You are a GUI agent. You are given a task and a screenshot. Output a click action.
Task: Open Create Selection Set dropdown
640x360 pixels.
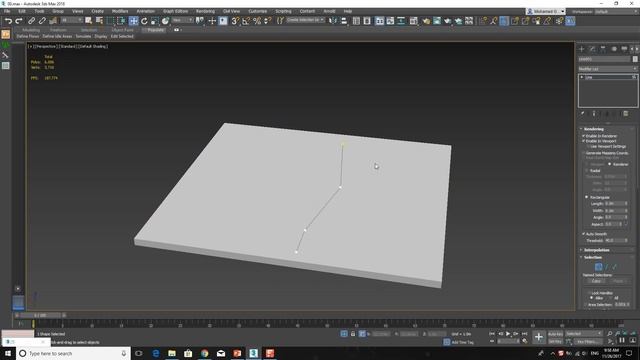coord(305,20)
